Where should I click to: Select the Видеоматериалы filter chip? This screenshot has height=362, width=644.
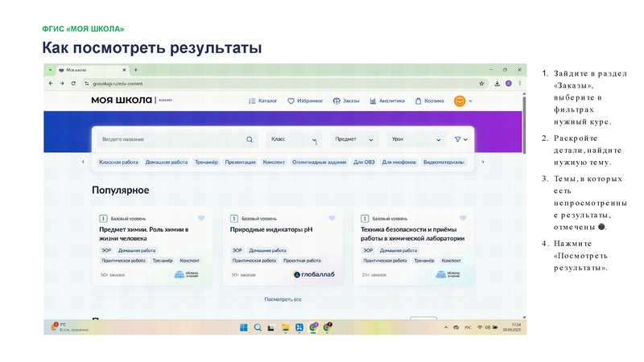[444, 162]
